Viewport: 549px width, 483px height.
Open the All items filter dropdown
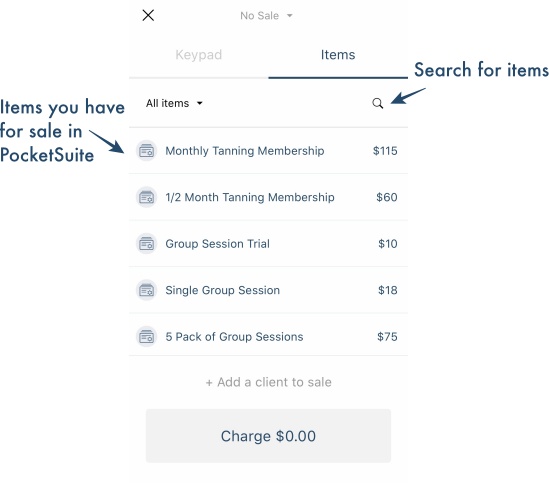coord(174,103)
